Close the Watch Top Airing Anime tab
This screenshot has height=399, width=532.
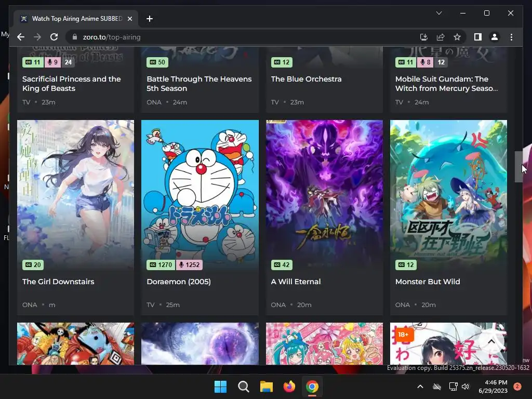[129, 19]
